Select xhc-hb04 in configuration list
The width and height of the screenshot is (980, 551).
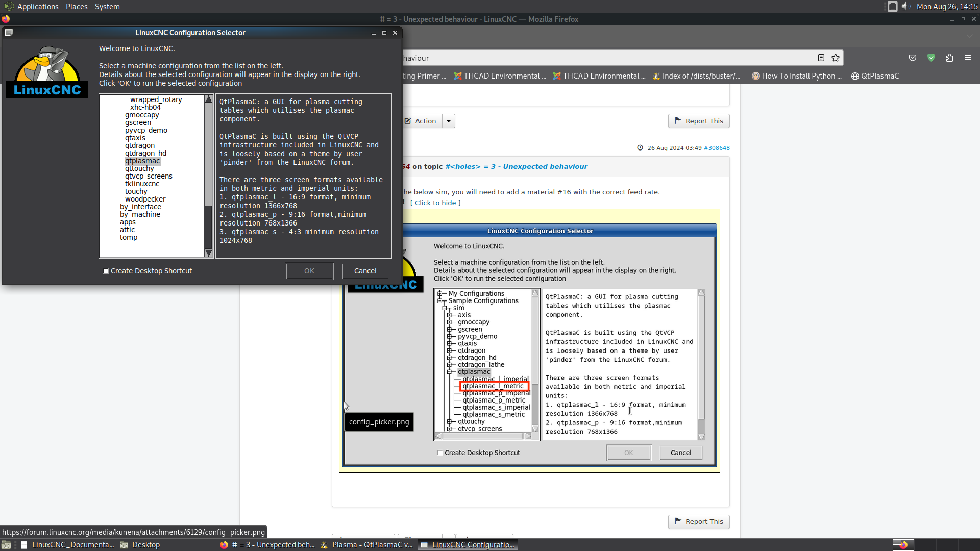[145, 107]
